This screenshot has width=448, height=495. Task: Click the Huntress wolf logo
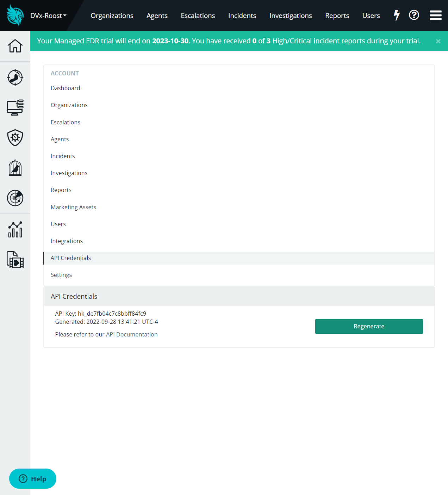15,16
